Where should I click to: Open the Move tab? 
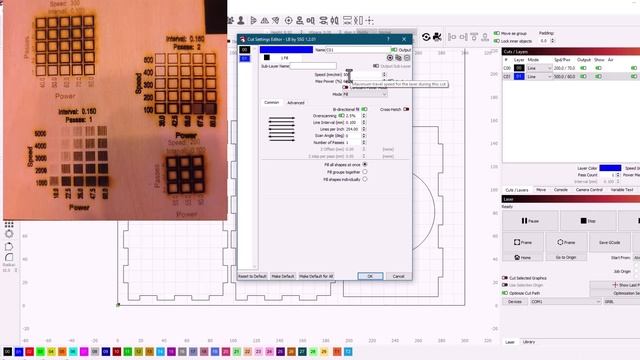[x=541, y=190]
